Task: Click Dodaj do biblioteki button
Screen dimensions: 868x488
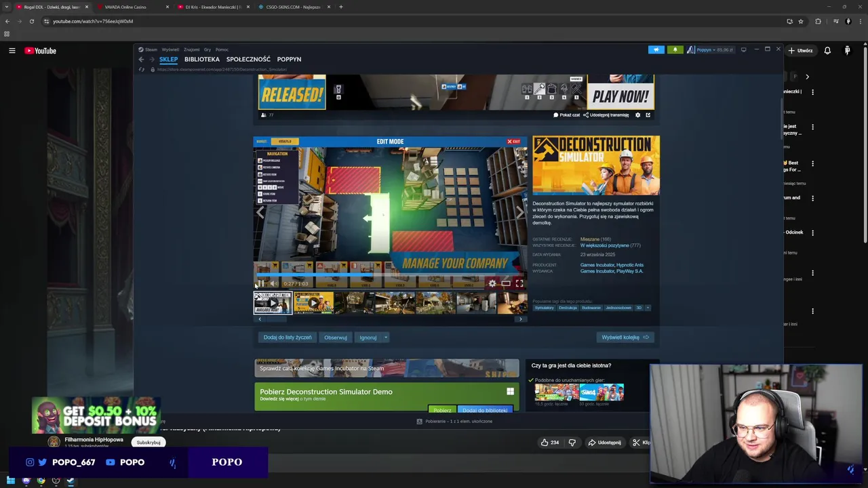Action: [485, 410]
